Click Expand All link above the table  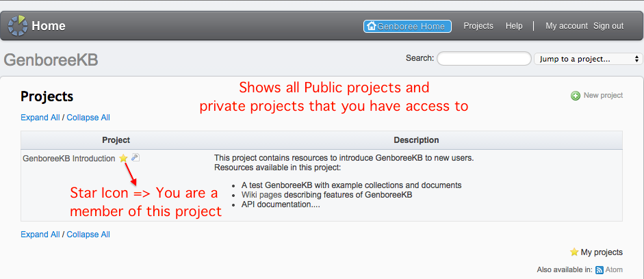tap(40, 118)
